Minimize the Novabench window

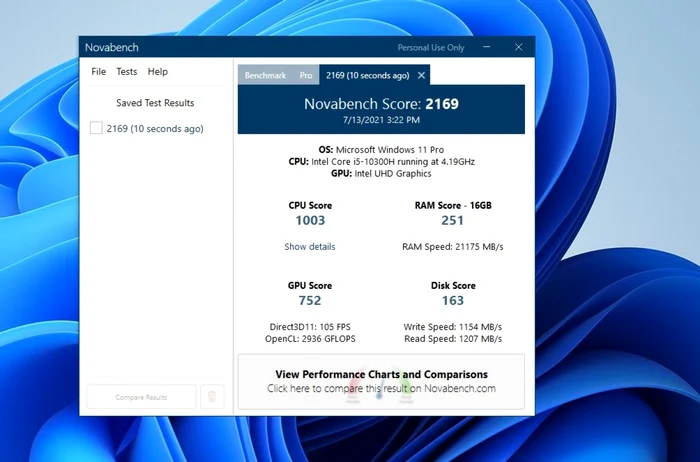(487, 47)
